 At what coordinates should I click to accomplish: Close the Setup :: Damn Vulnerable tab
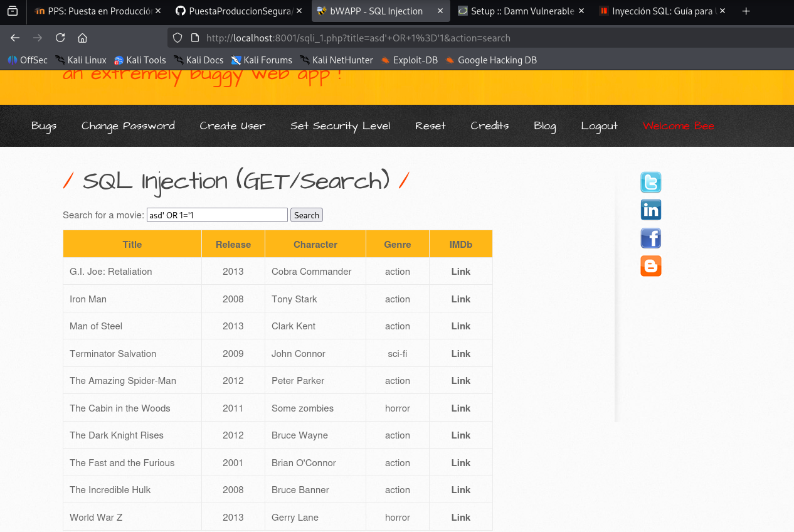[x=581, y=11]
